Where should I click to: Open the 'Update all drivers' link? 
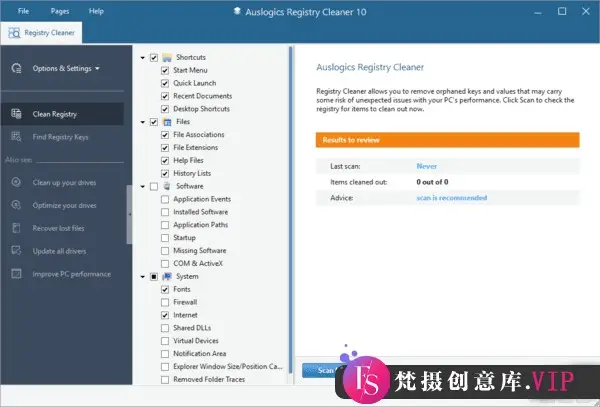pyautogui.click(x=59, y=251)
